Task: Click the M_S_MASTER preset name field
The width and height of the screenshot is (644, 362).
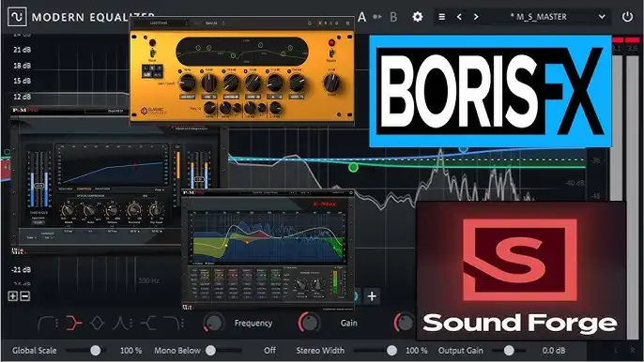Action: pos(538,17)
